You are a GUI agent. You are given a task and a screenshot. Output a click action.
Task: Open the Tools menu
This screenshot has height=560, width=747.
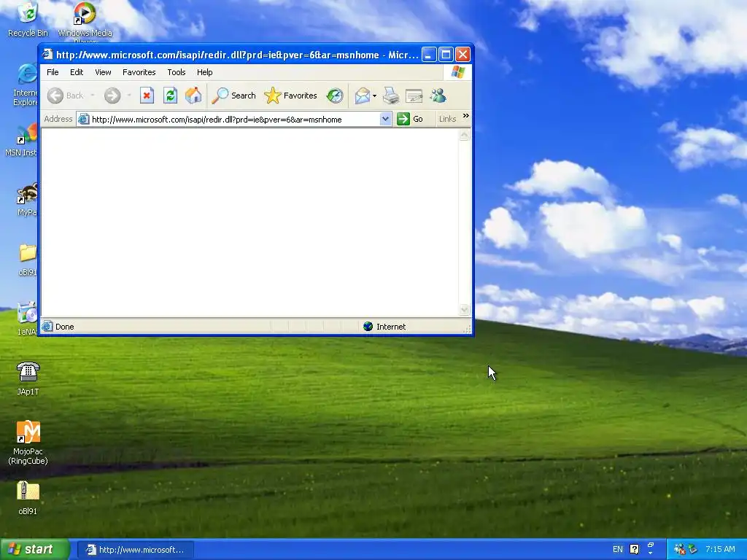[177, 72]
